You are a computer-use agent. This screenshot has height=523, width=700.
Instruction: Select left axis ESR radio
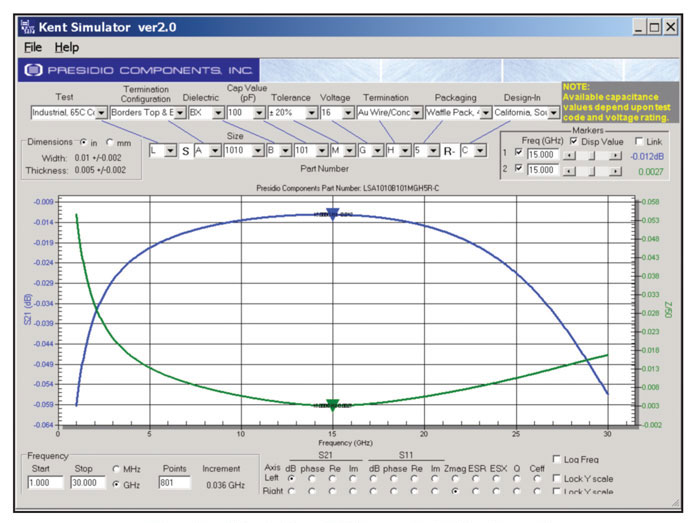click(476, 479)
